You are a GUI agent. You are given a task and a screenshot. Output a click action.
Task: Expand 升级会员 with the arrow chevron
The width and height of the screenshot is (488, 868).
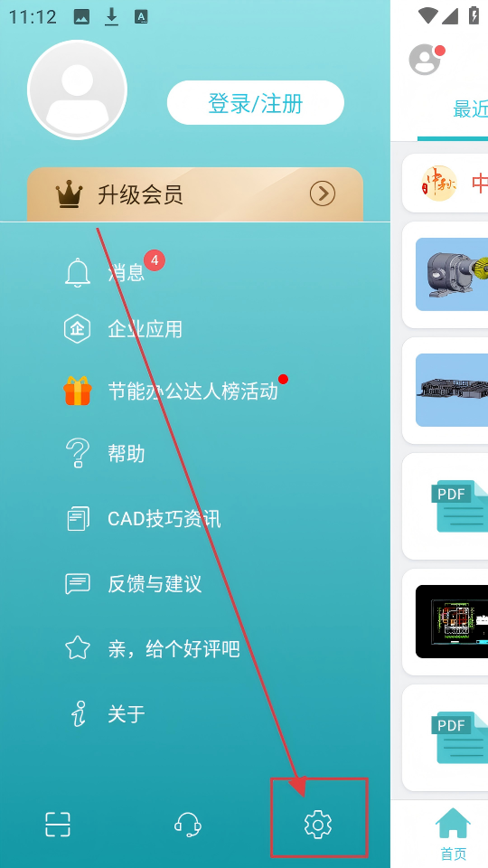point(323,194)
